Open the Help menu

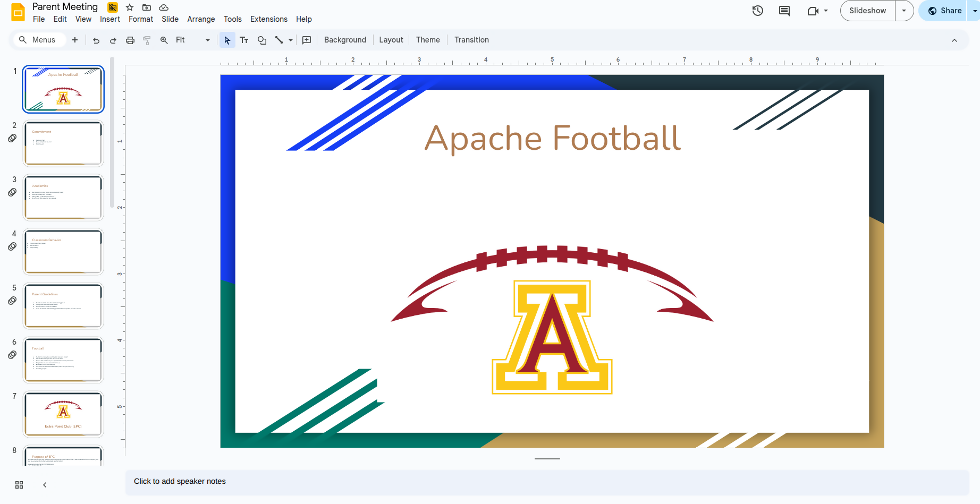click(304, 19)
